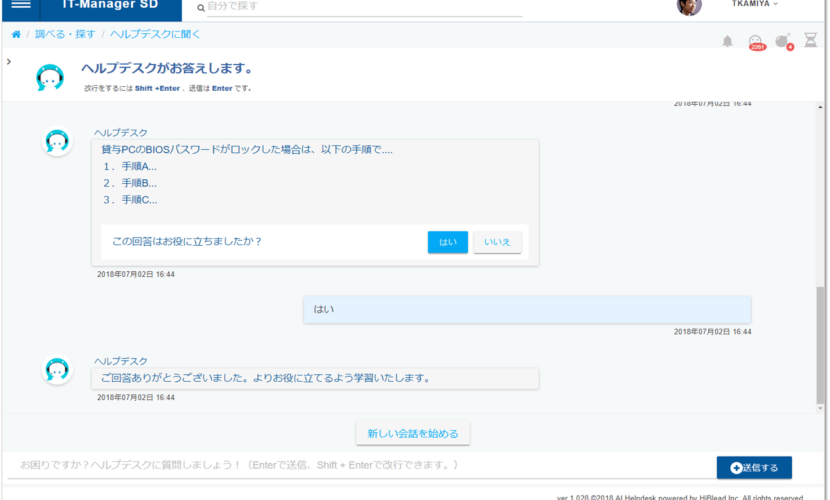The image size is (830, 500).
Task: Click the bomb icon with badge 4
Action: 784,41
